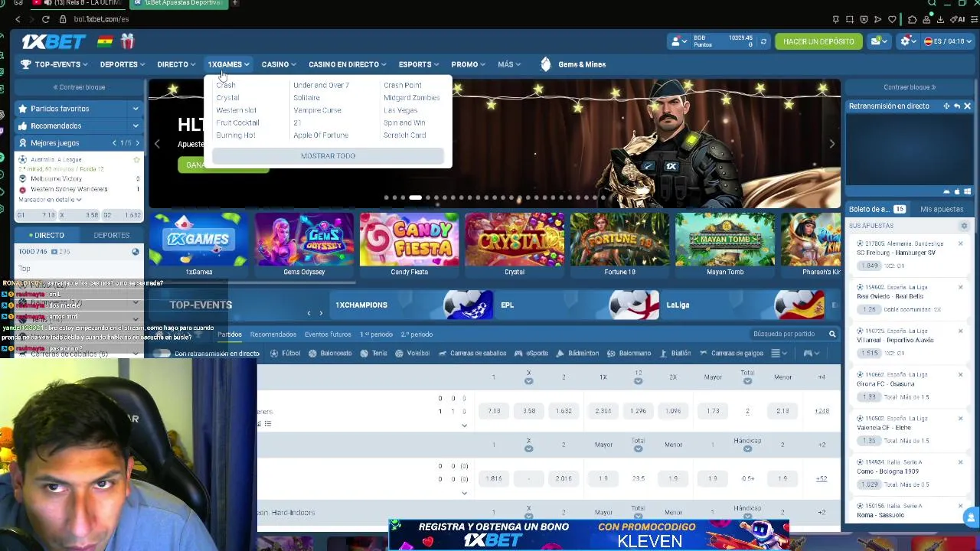The image size is (980, 551).
Task: Add Australia A-League match to favorites star
Action: (136, 160)
